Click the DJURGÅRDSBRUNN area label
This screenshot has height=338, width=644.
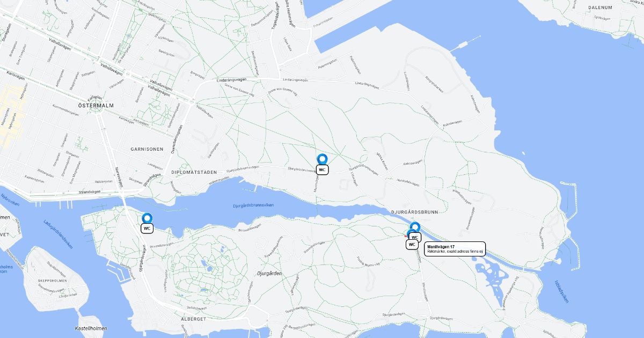(415, 212)
